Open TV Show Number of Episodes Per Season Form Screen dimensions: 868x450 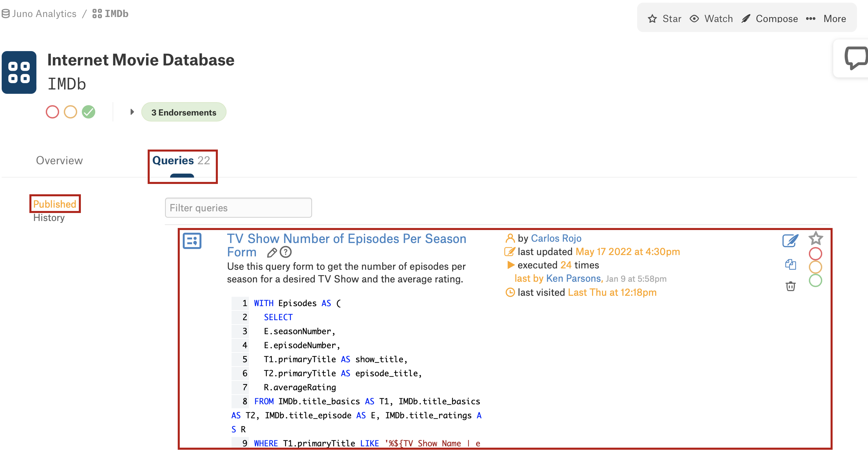347,245
